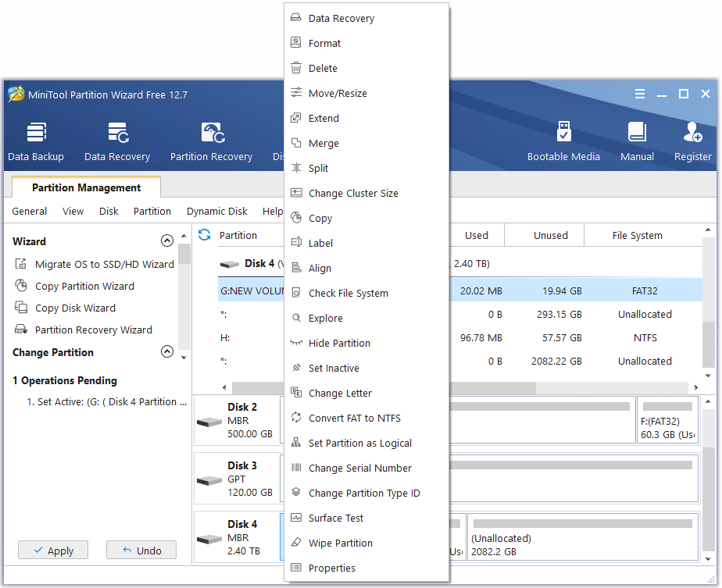Screen dimensions: 722x588
Task: Select Disk 4 MBR in the disk map
Action: (238, 537)
